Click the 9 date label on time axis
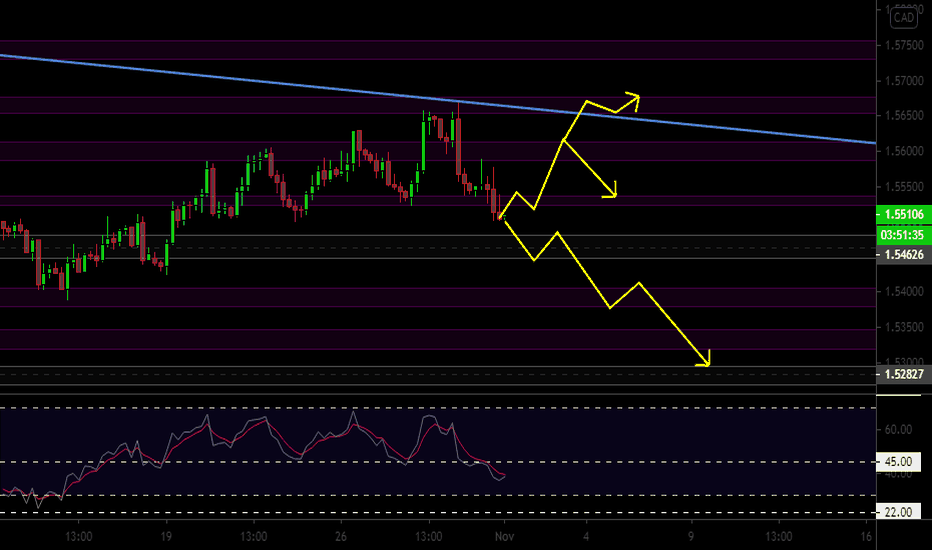Image resolution: width=932 pixels, height=550 pixels. coord(691,536)
